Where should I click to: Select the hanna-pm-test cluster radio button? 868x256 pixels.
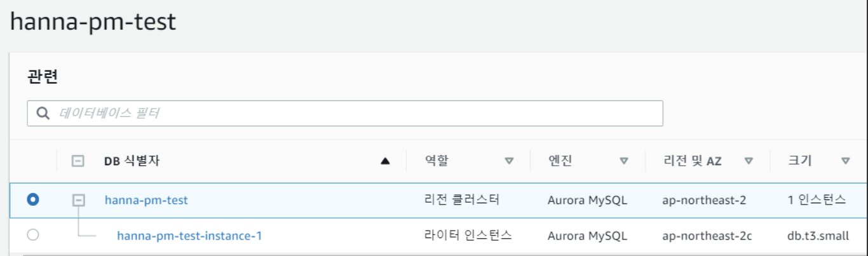click(33, 200)
